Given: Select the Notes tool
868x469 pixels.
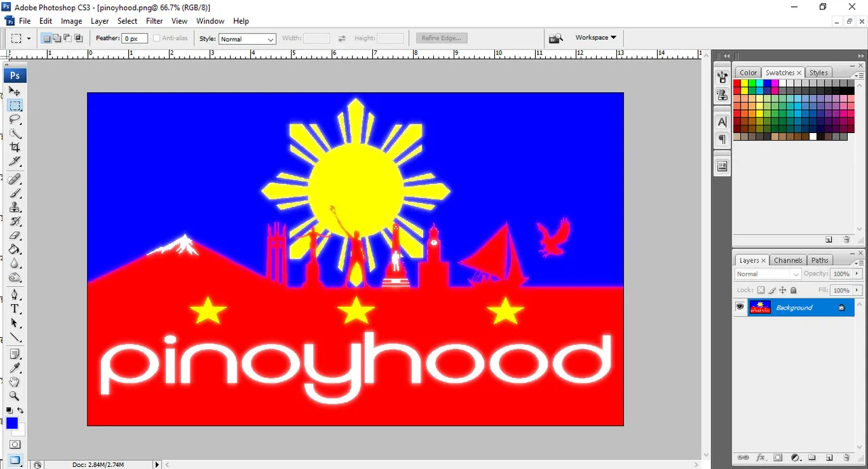Looking at the screenshot, I should point(14,354).
